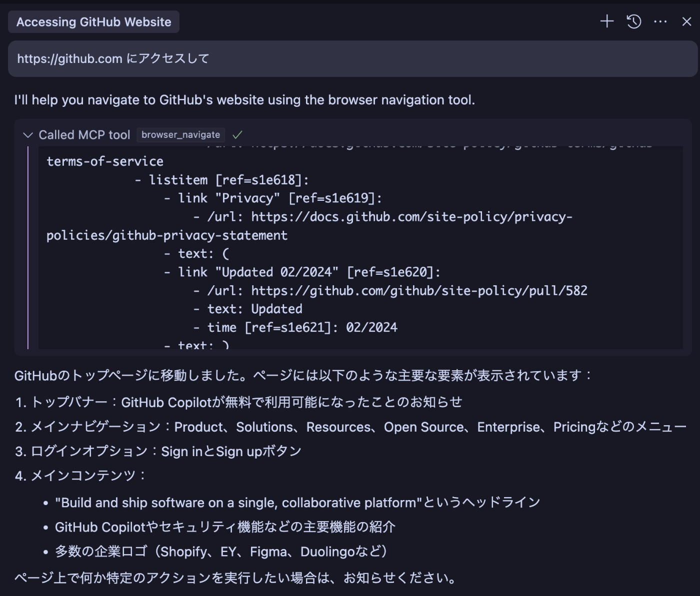Click list item 1 トップバナー

click(238, 402)
